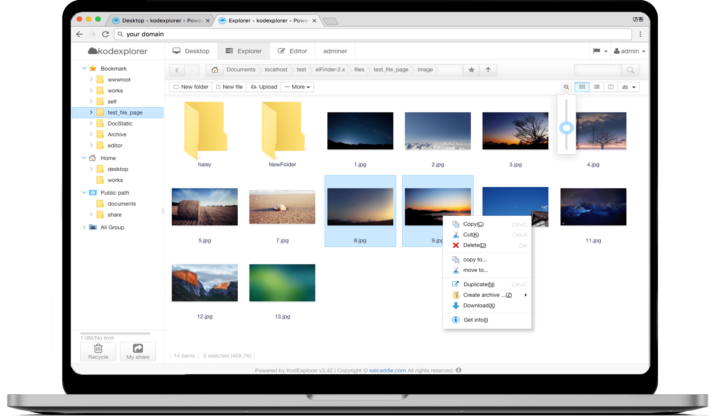This screenshot has width=715, height=417.
Task: Choose Delete in context menu
Action: point(487,245)
